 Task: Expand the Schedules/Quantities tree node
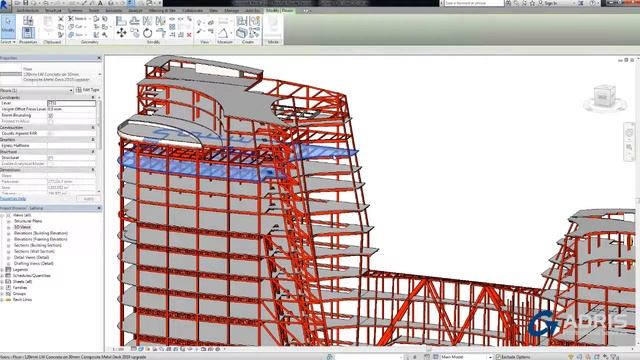point(2,276)
